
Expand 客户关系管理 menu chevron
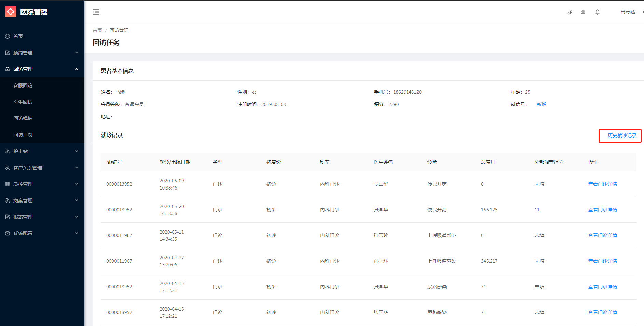[77, 168]
